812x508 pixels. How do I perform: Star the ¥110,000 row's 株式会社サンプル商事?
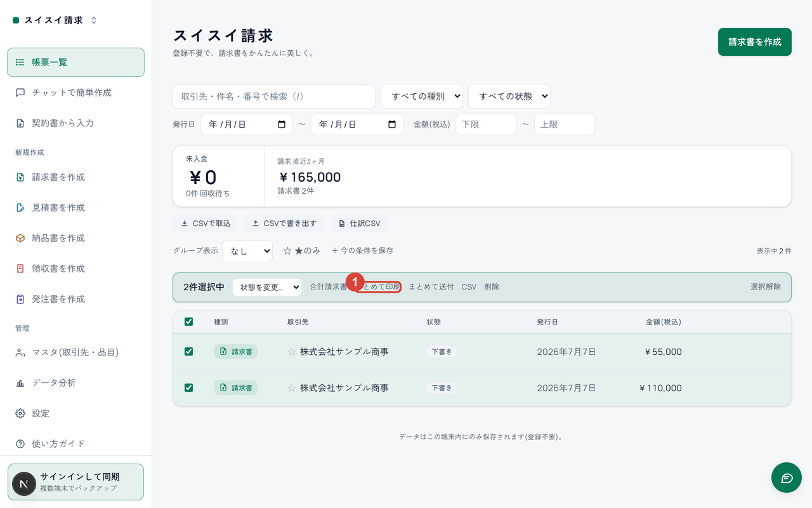292,387
